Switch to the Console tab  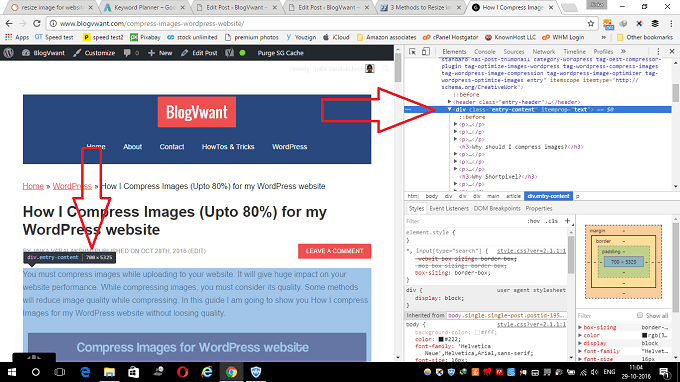click(484, 52)
